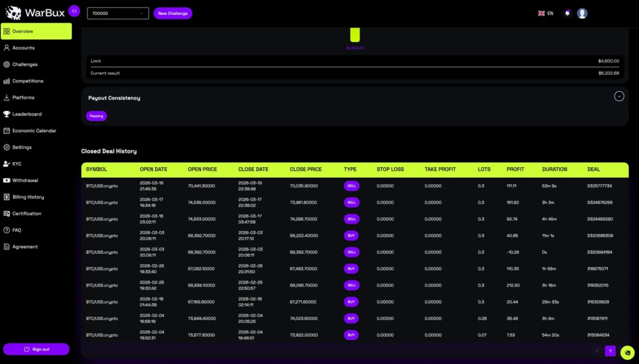Click the Platforms download icon
This screenshot has height=364, width=639.
click(6, 98)
